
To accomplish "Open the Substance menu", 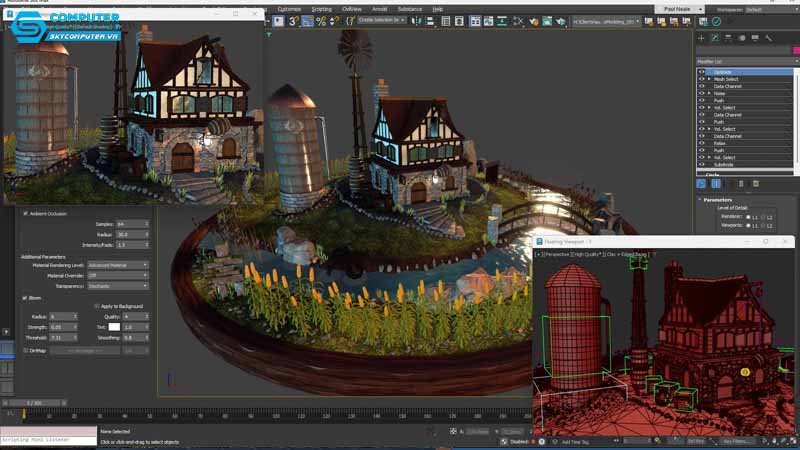I will [410, 9].
